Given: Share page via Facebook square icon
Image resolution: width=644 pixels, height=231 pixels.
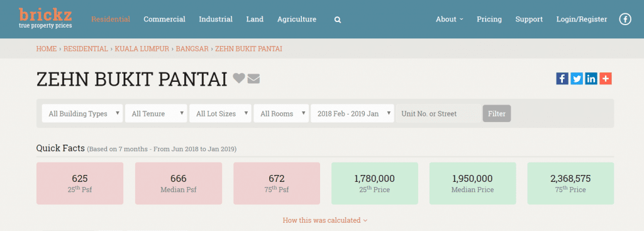Looking at the screenshot, I should [562, 79].
